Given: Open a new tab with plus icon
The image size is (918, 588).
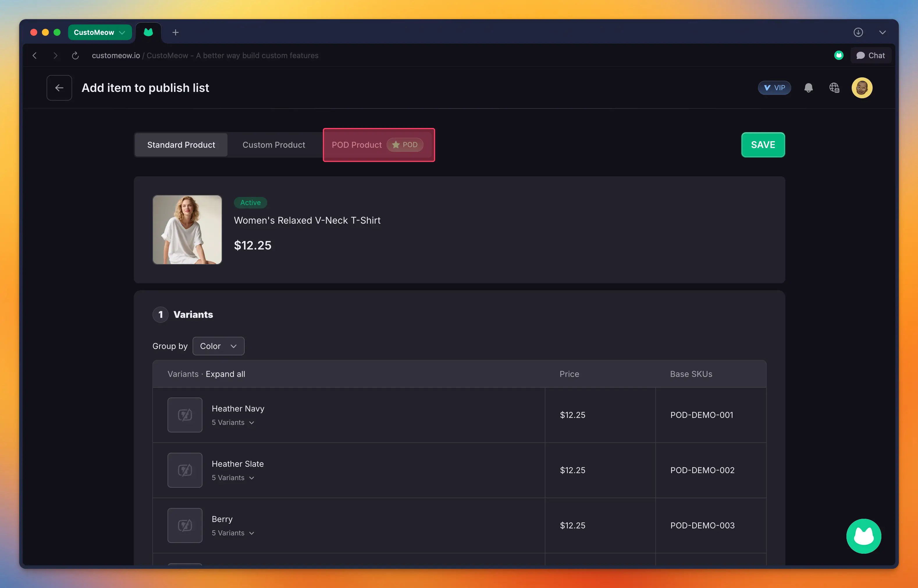Looking at the screenshot, I should [x=175, y=33].
